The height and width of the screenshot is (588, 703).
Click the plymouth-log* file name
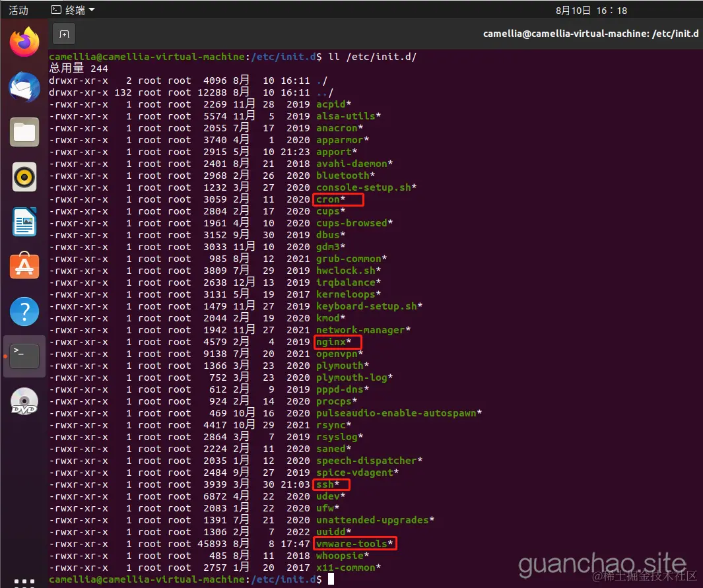354,377
